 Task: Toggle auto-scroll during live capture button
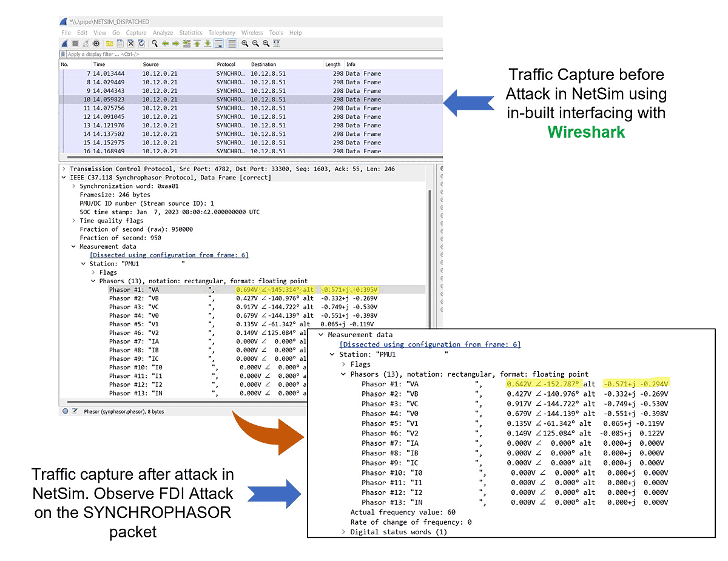coord(218,44)
